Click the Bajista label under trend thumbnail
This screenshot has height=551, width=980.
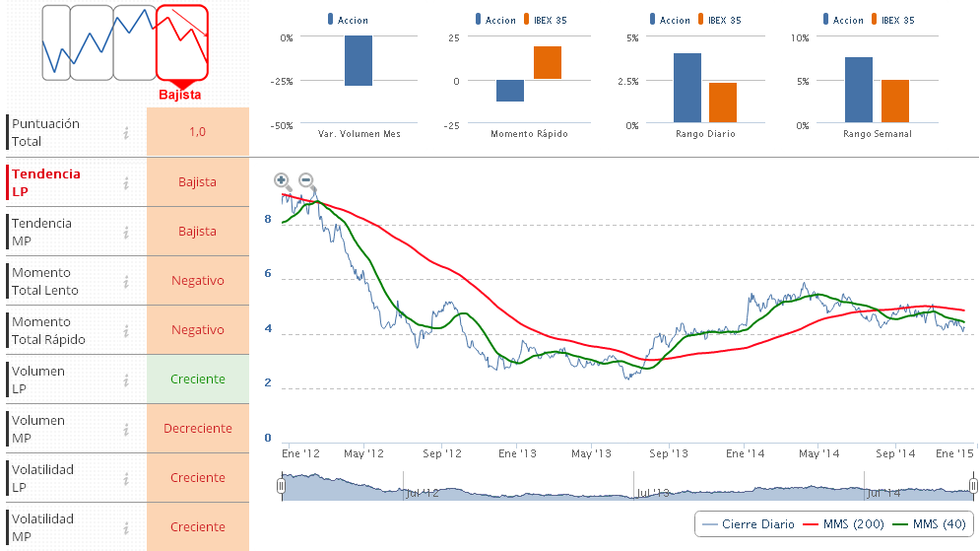pos(180,95)
